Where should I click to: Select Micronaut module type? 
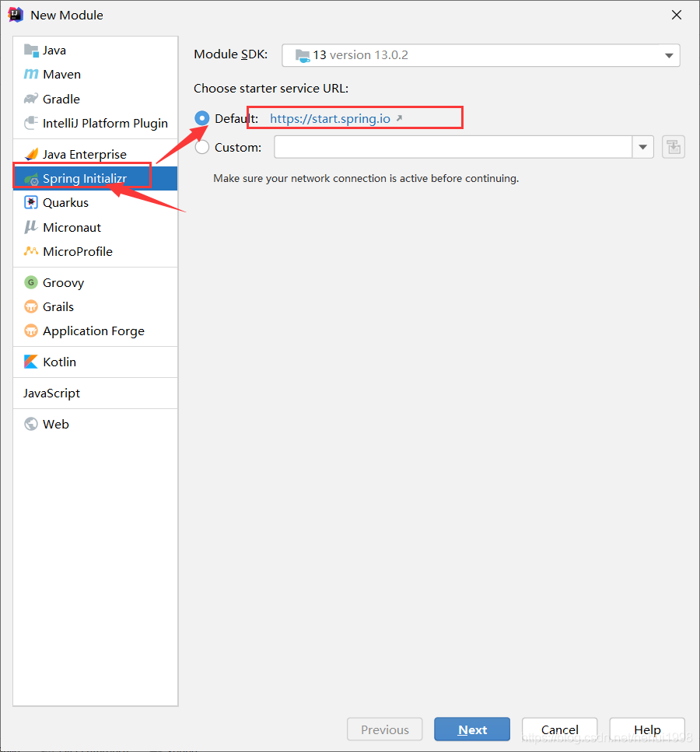(96, 227)
